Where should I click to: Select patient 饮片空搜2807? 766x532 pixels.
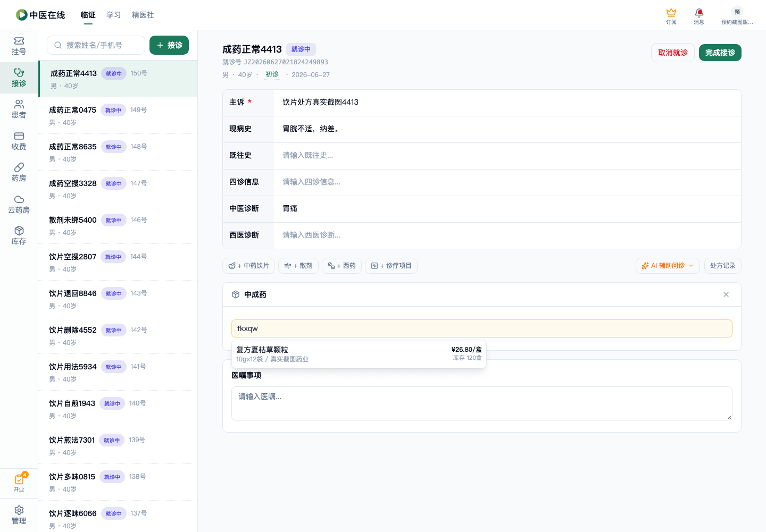point(118,262)
